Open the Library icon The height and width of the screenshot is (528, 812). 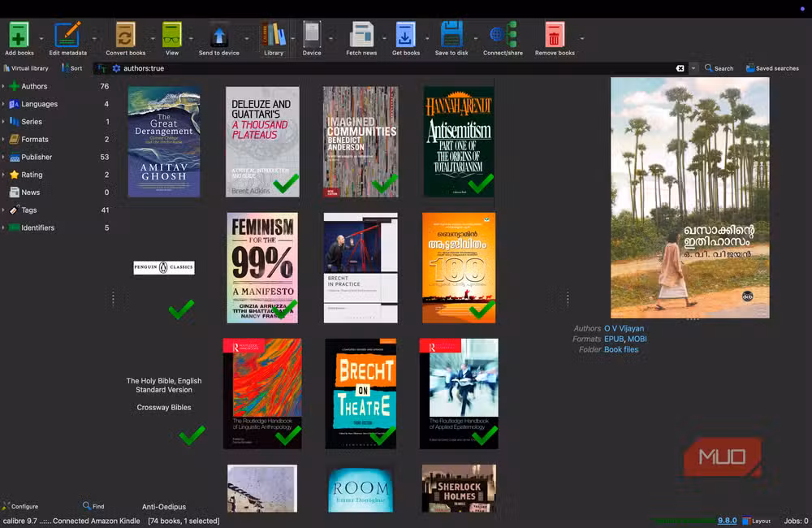(274, 35)
